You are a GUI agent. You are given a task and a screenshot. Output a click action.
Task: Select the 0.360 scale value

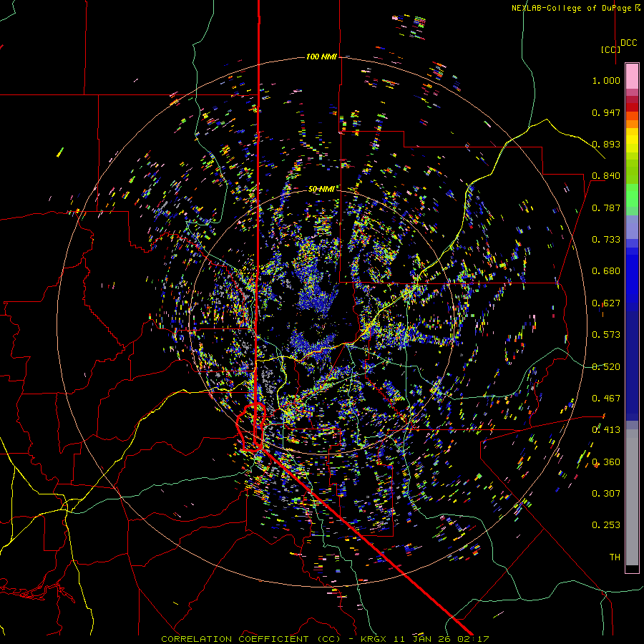point(606,462)
